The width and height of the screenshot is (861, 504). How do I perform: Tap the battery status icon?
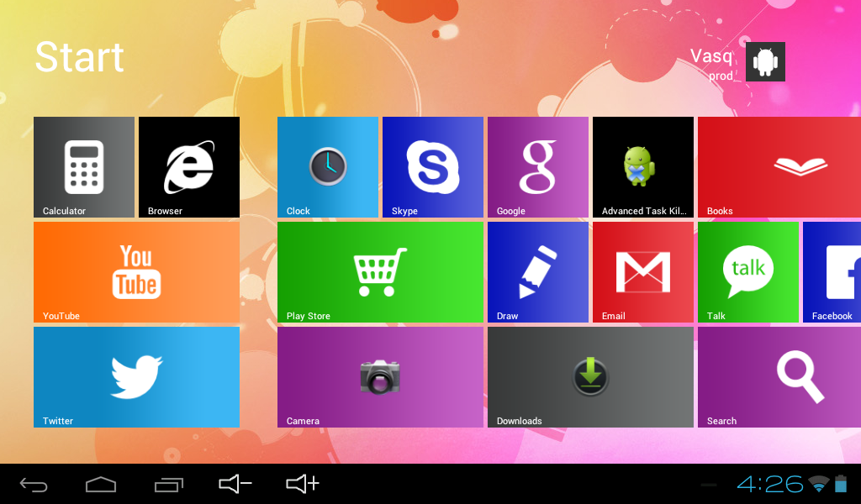click(x=841, y=484)
